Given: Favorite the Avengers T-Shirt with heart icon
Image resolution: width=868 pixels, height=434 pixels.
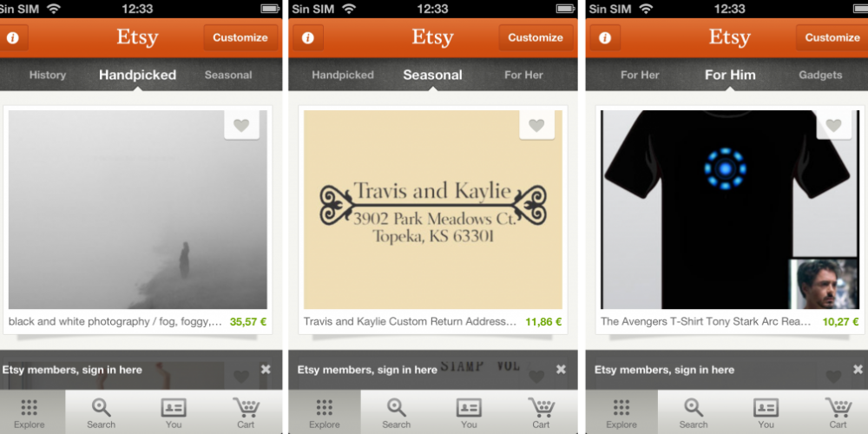Looking at the screenshot, I should pyautogui.click(x=833, y=125).
